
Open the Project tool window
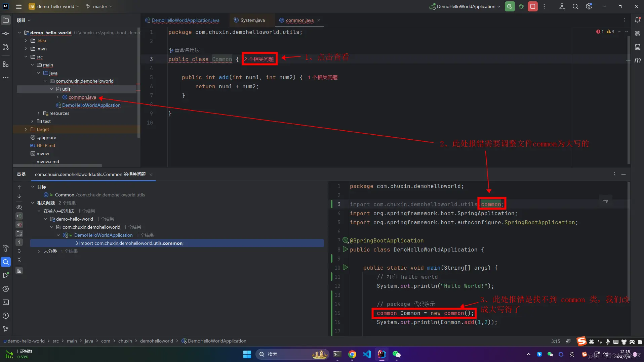click(6, 20)
